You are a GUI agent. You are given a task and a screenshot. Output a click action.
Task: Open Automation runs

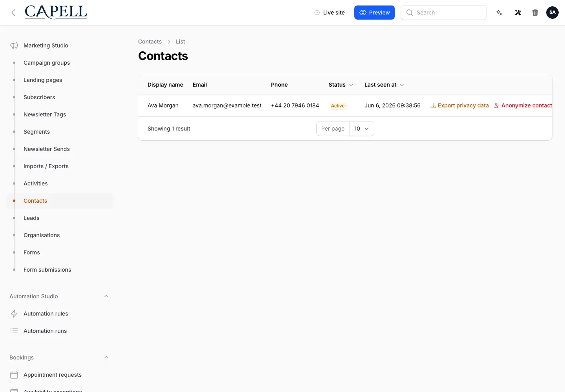tap(45, 331)
